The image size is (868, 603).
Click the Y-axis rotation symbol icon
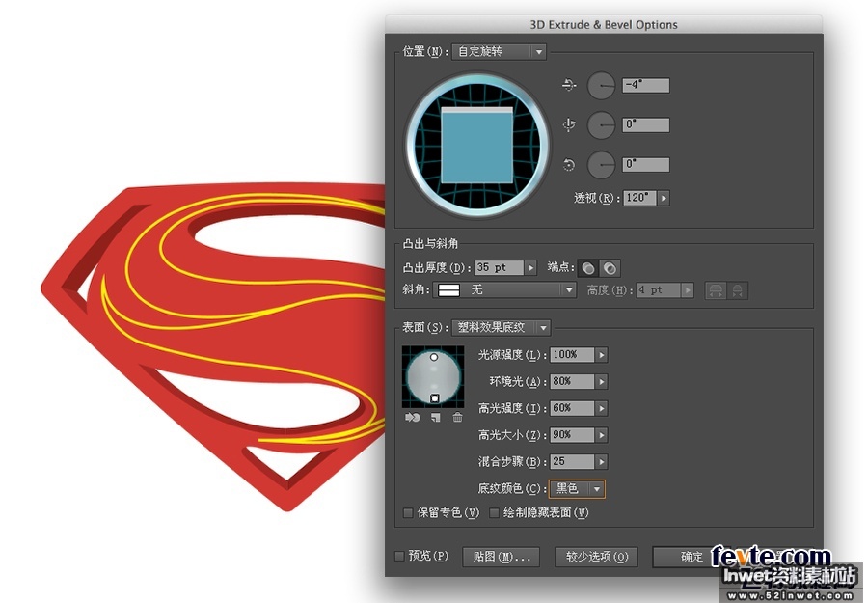[x=568, y=125]
